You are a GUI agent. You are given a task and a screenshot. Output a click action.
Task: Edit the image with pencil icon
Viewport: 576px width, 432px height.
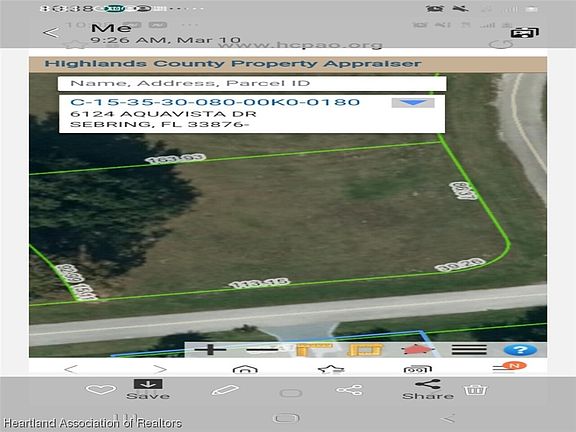click(x=225, y=390)
